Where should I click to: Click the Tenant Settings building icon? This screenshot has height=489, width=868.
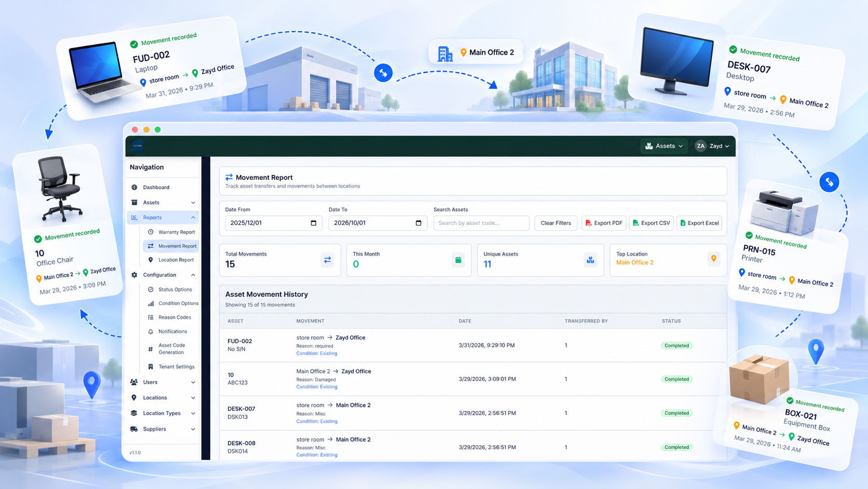151,367
